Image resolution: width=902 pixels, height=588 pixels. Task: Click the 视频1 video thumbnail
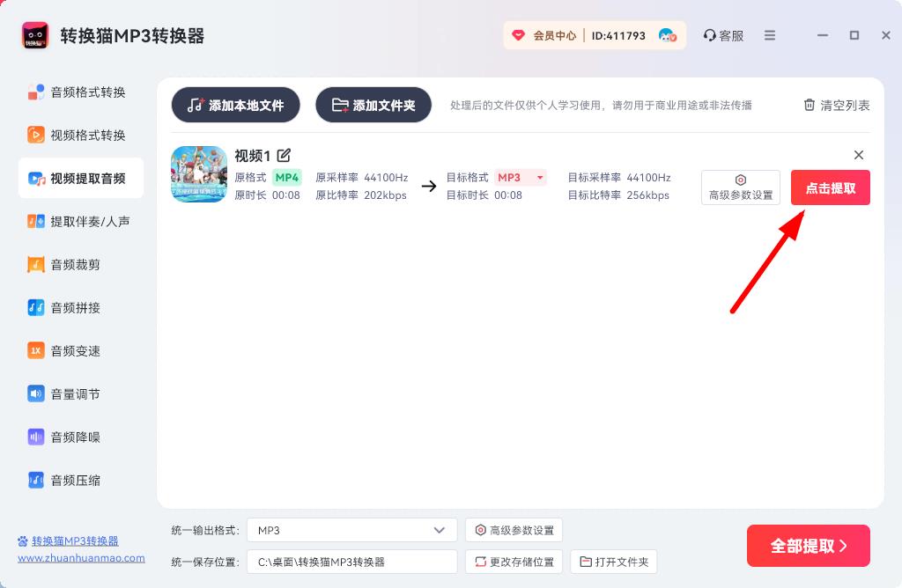[199, 173]
